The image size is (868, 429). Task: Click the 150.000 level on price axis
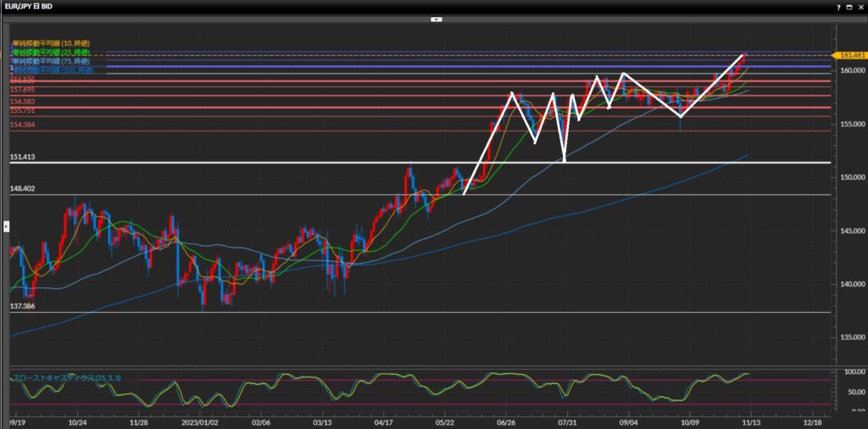(x=850, y=177)
